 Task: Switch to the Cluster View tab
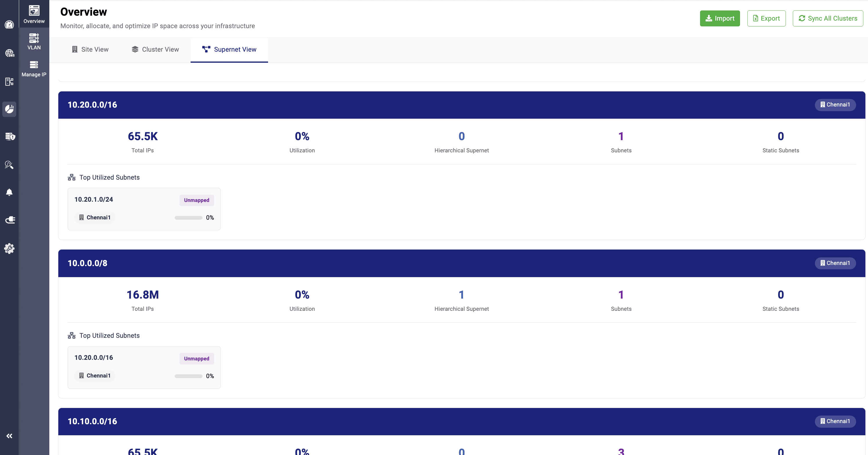coord(155,50)
